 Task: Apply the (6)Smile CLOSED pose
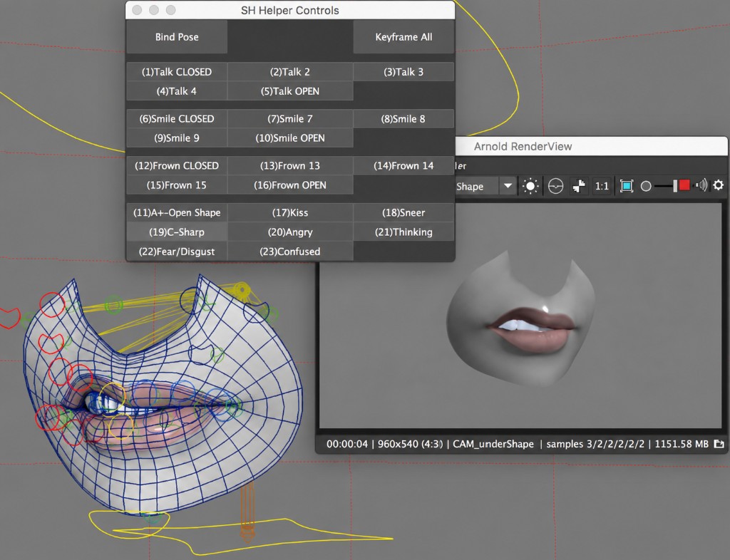coord(177,118)
